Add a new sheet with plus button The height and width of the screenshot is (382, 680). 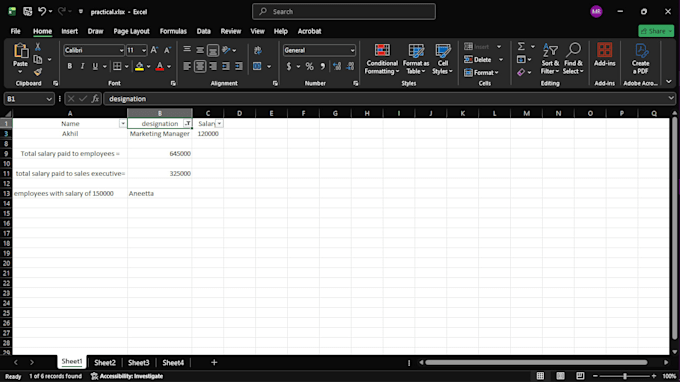214,362
